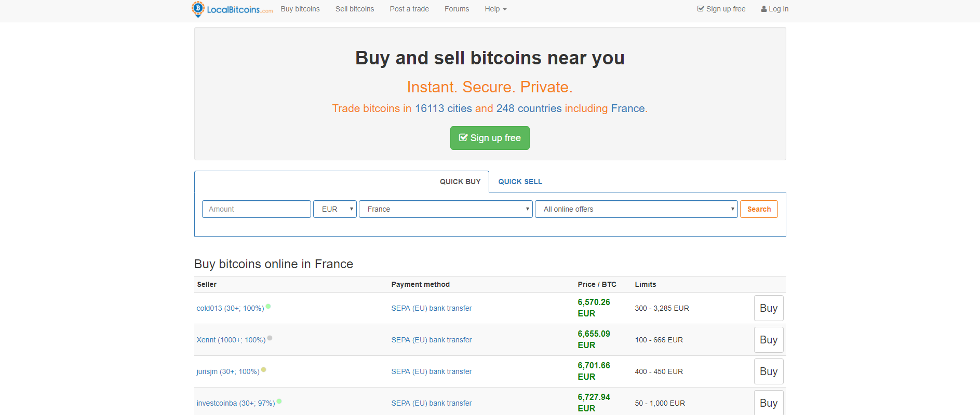Screen dimensions: 980x415
Task: Click the limits 100 - 666 EUR
Action: (659, 340)
